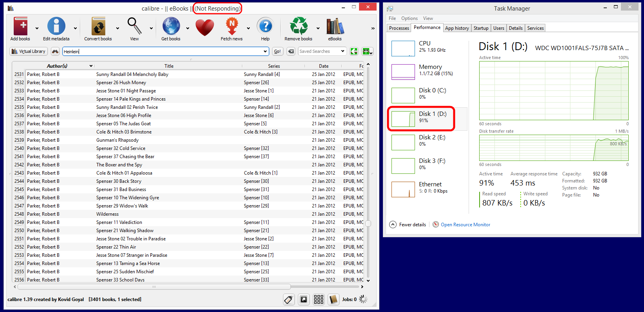Expand the Fetch news dropdown arrow
The width and height of the screenshot is (644, 312).
(x=248, y=28)
